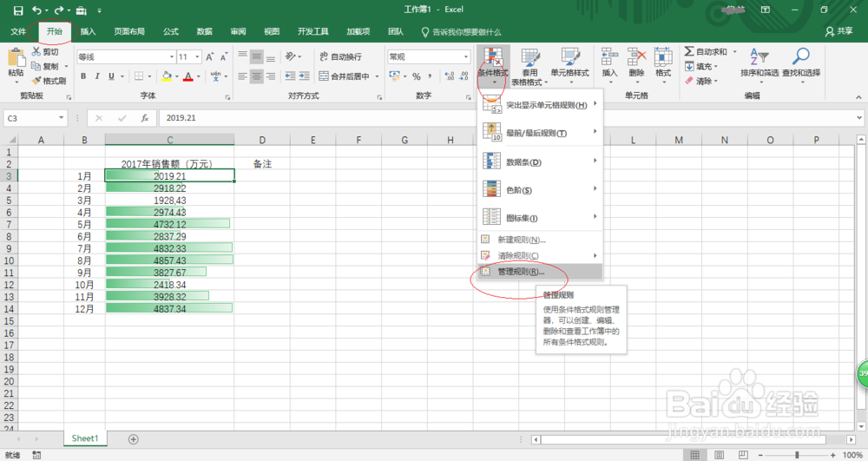This screenshot has width=868, height=461.
Task: Click the Cut scissors icon
Action: [x=36, y=51]
